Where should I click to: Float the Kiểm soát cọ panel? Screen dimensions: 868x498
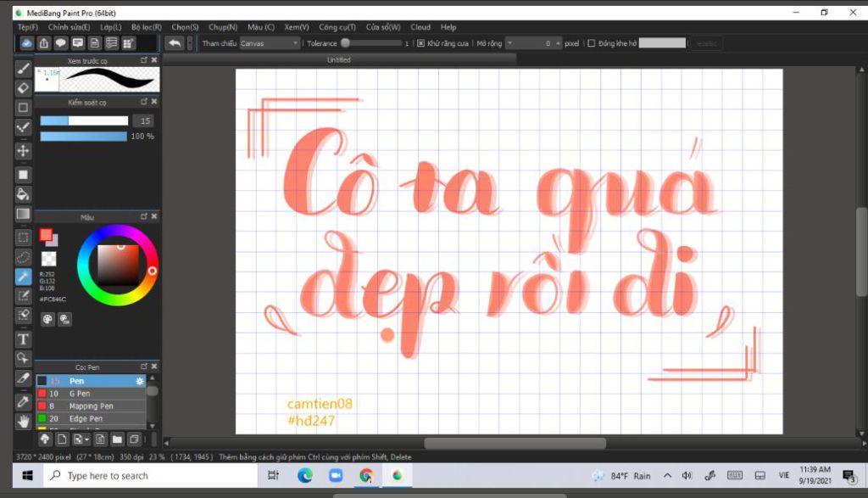pos(144,101)
